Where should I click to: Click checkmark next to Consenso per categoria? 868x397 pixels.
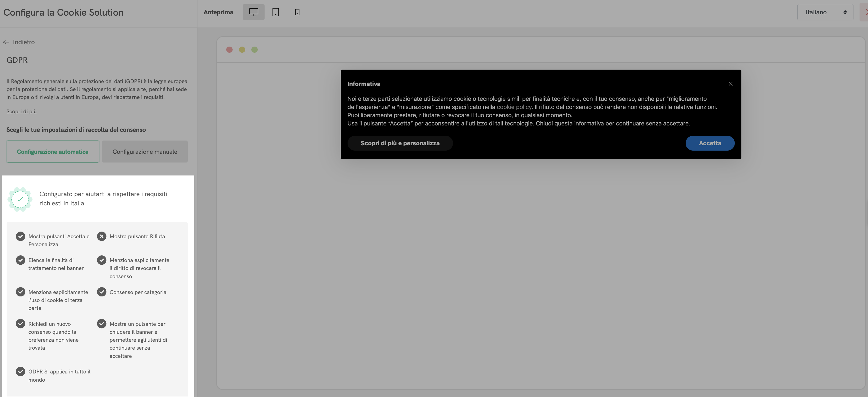101,292
